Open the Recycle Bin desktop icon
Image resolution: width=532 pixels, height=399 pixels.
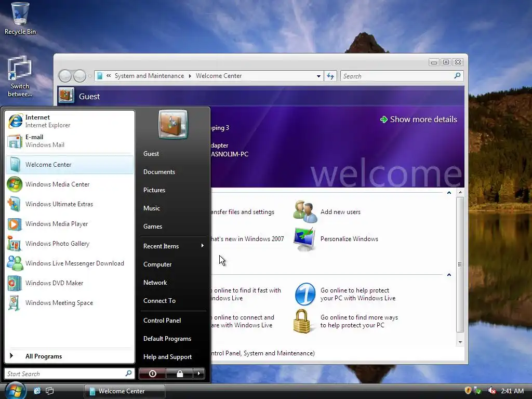pos(20,19)
